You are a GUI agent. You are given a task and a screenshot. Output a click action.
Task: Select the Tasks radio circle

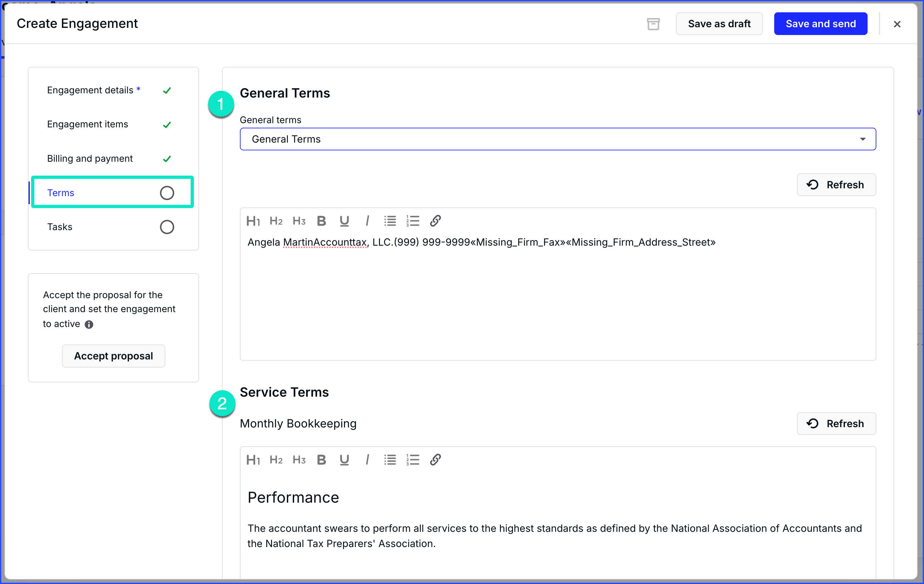(x=167, y=227)
